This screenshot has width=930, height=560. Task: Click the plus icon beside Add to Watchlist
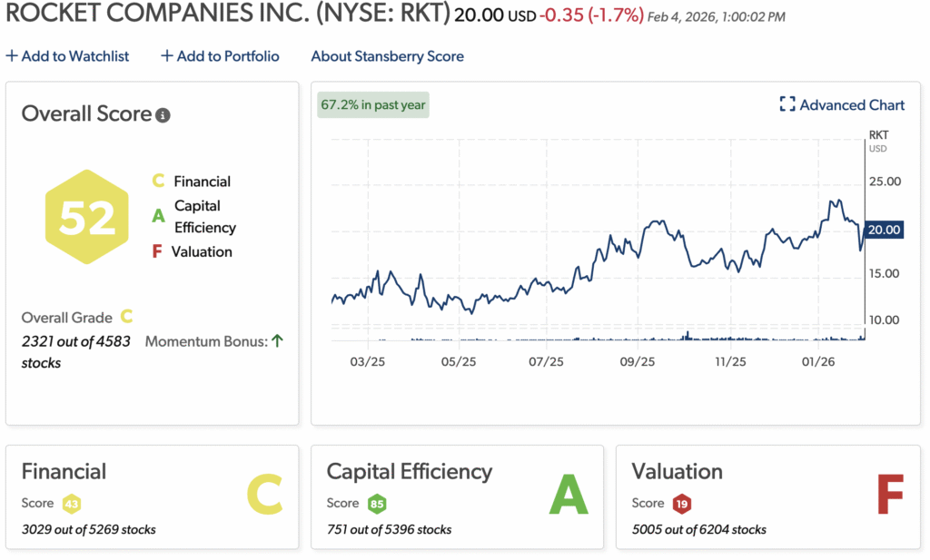tap(11, 56)
